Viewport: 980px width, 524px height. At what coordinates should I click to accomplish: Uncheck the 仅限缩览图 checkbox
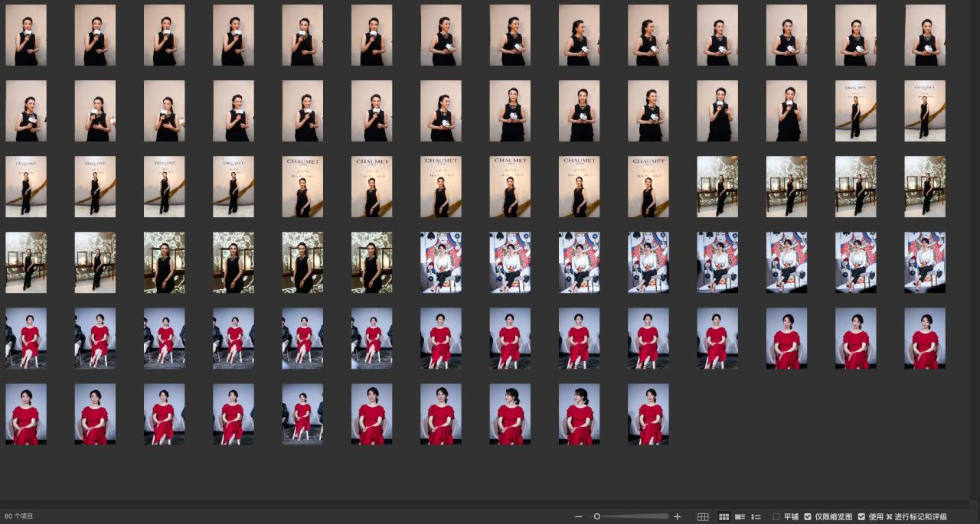coord(808,517)
